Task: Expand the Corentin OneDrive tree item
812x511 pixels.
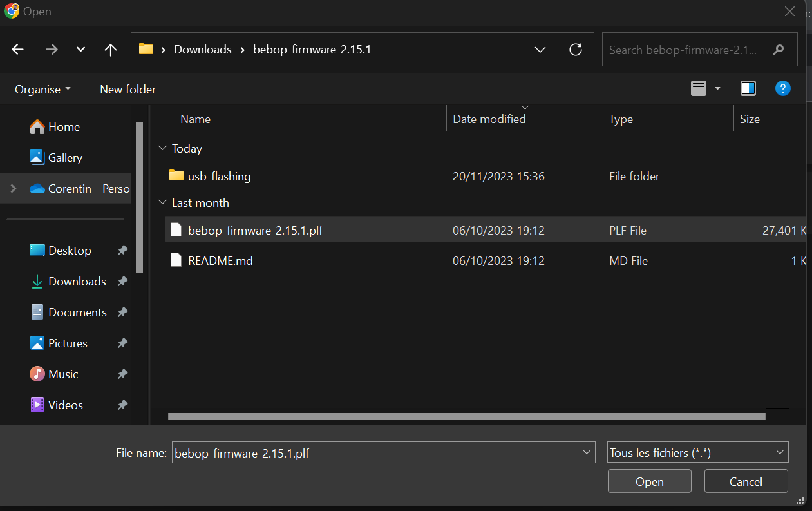Action: click(12, 188)
